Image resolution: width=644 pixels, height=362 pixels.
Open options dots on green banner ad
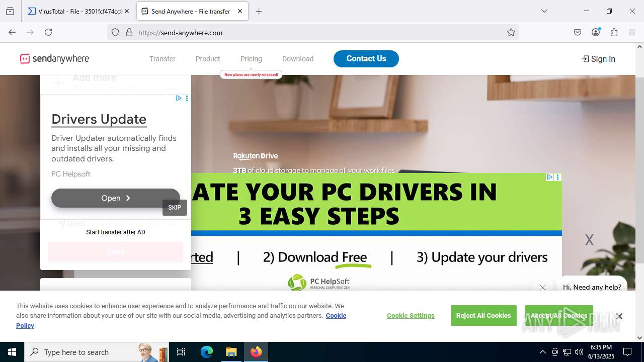(x=558, y=177)
